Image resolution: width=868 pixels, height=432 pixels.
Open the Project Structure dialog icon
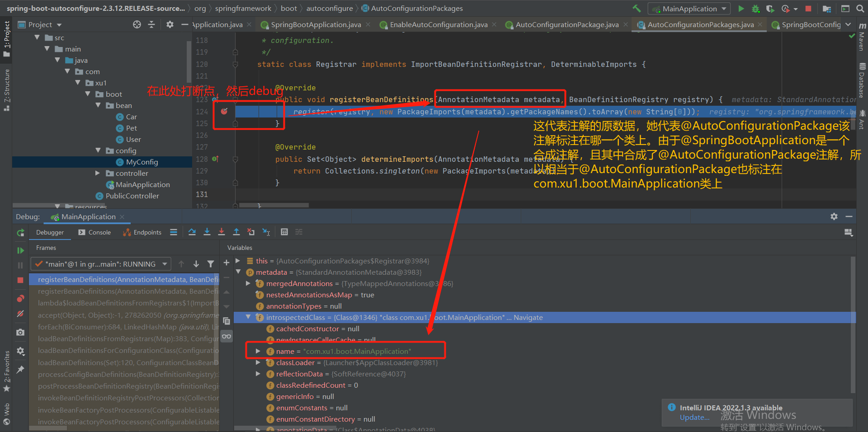point(827,9)
